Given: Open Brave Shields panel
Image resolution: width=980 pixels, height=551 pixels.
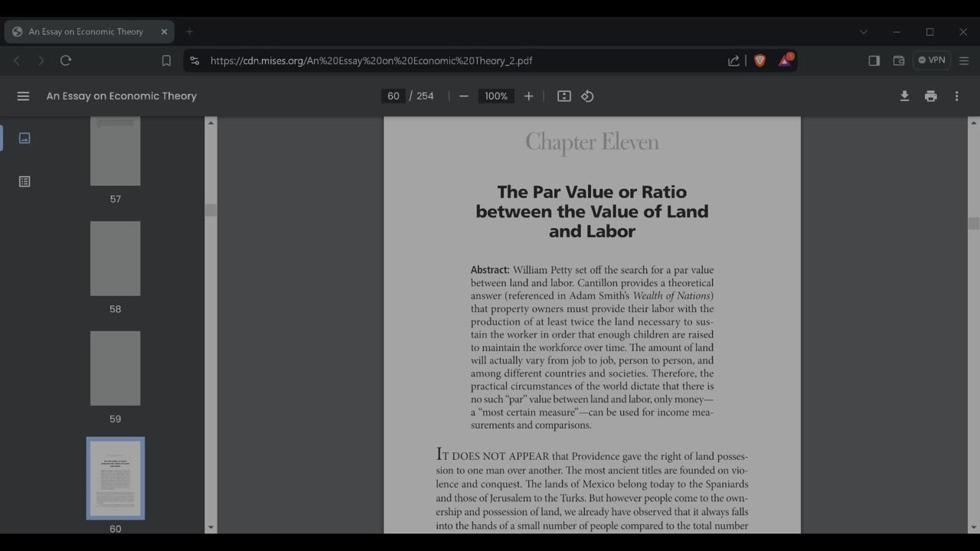Looking at the screenshot, I should 759,60.
